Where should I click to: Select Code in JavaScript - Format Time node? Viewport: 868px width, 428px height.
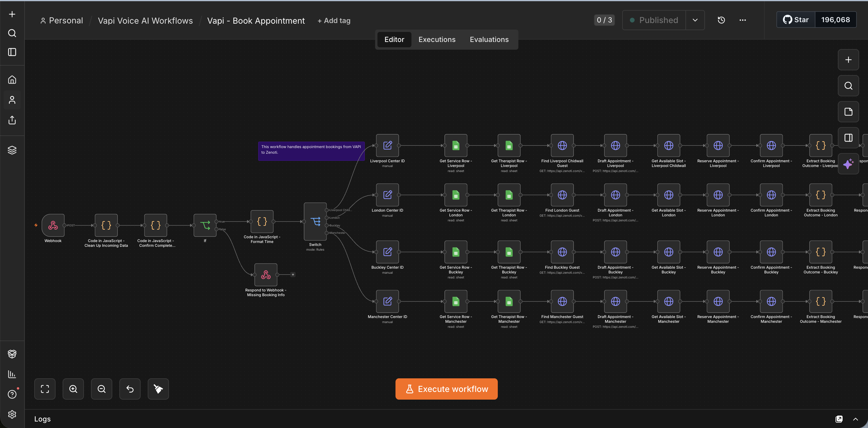point(262,221)
